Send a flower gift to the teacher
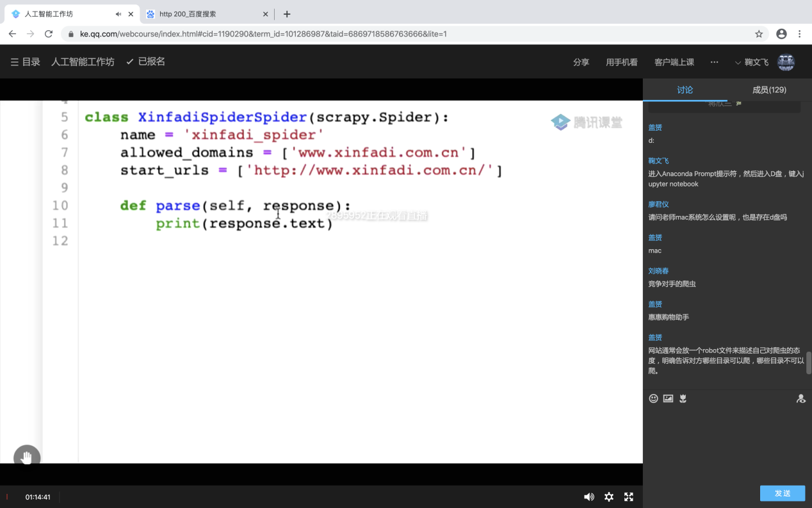Screen dimensions: 812x508 click(x=683, y=398)
